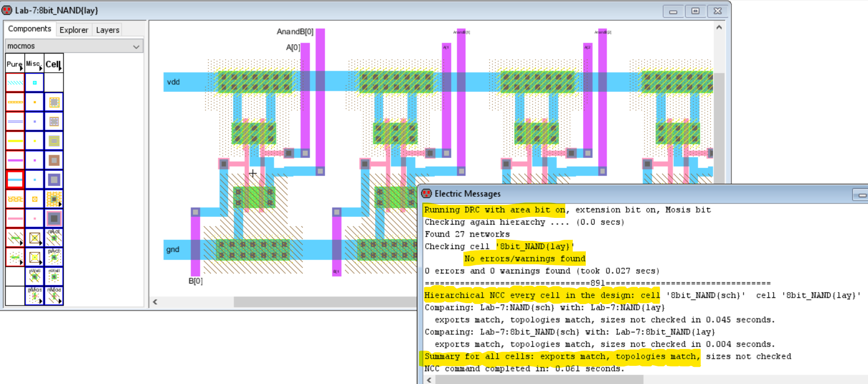Click scroll-up arrow of layout window

coord(719,28)
